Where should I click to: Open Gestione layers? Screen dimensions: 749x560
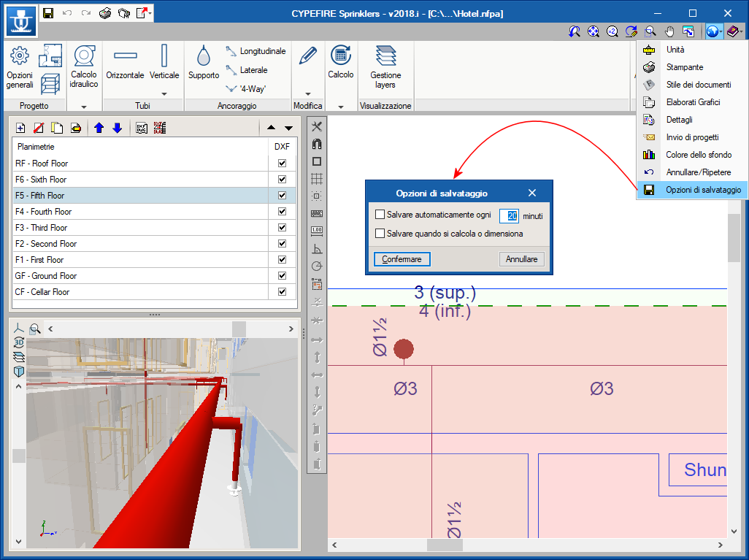(385, 67)
